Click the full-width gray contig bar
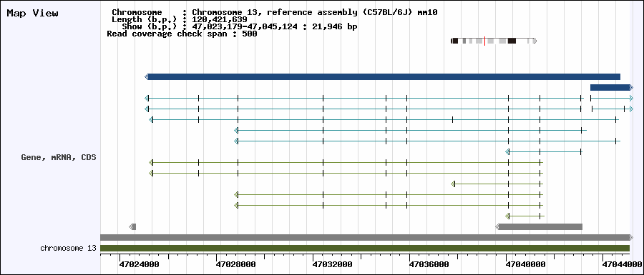Viewport: 644px width, 275px height. 367,237
